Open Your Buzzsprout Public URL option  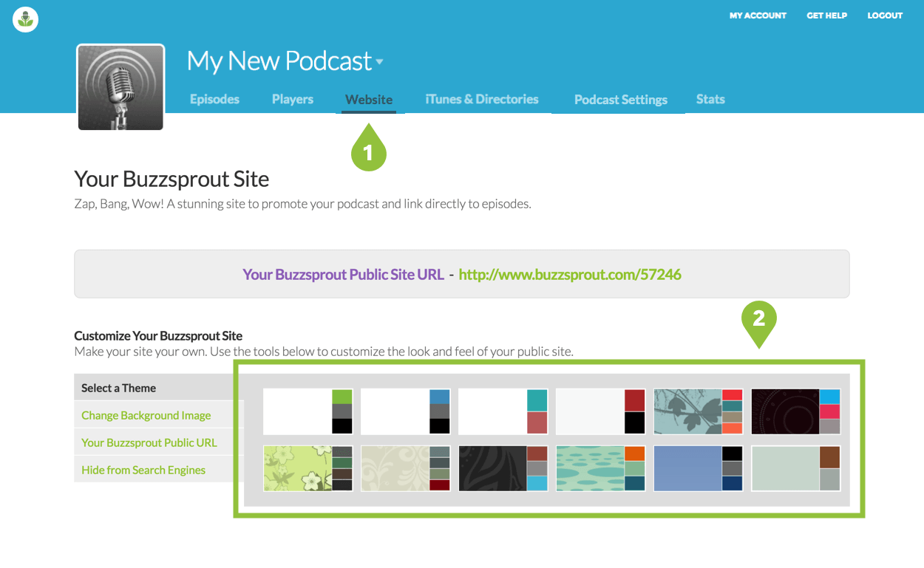[x=149, y=442]
